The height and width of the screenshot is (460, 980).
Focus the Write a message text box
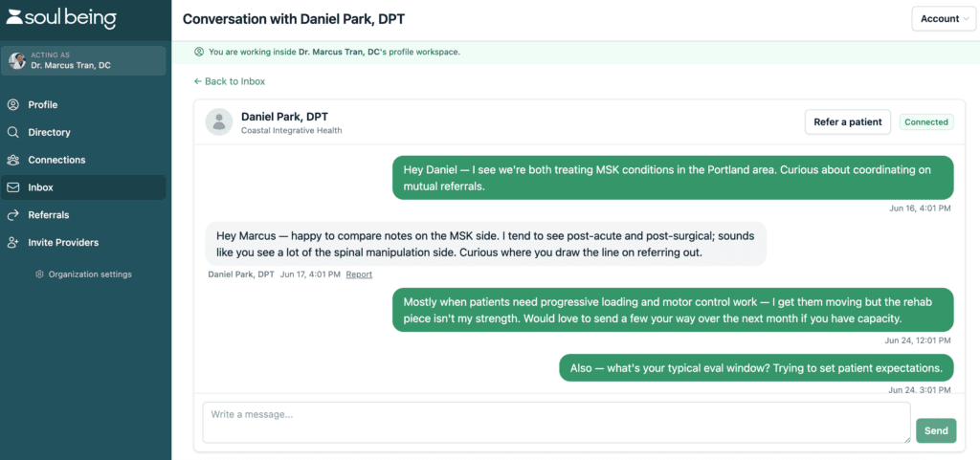[556, 423]
